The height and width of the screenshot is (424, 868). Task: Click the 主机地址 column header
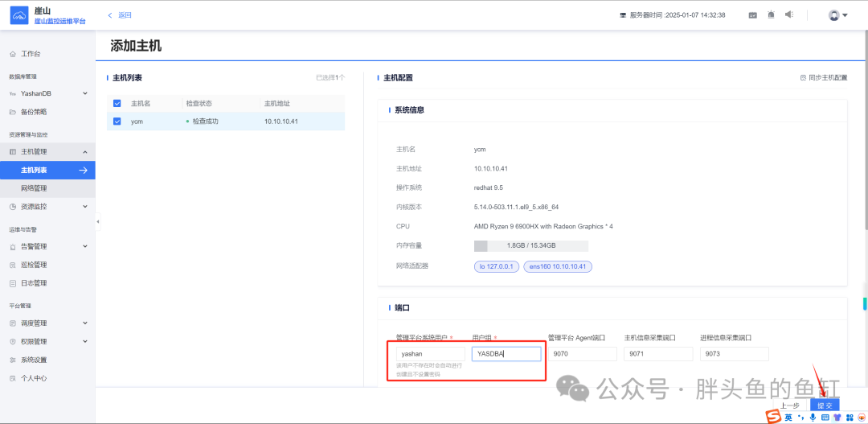pos(277,104)
